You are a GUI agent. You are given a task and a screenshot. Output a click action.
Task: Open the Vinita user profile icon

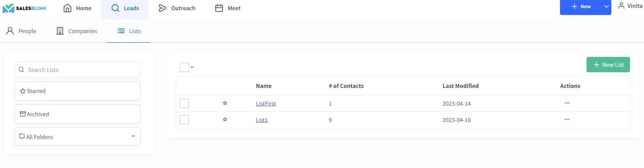[x=621, y=6]
